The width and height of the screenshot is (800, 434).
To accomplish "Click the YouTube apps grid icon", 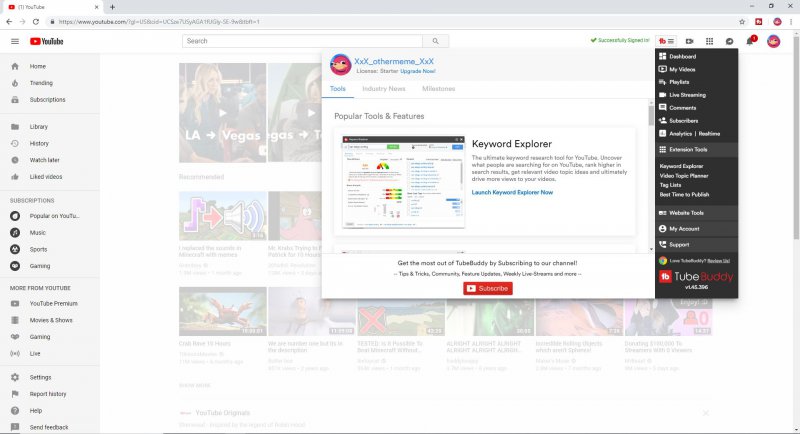I will [x=709, y=41].
